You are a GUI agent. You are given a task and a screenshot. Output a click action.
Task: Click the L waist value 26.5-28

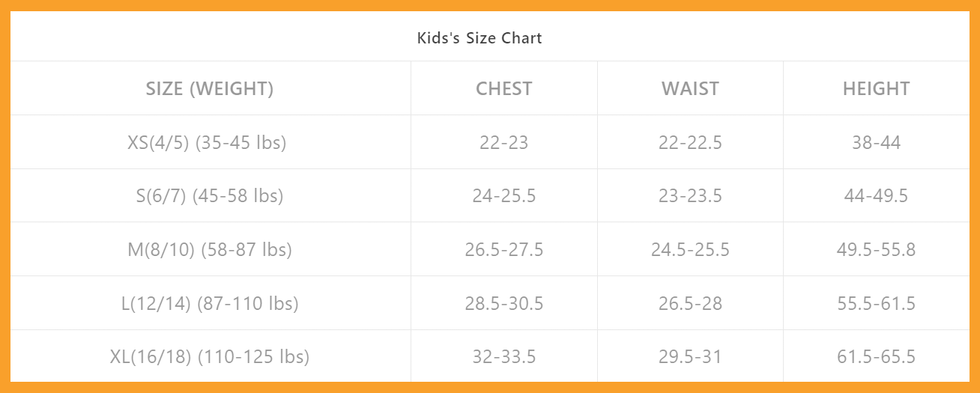pyautogui.click(x=690, y=303)
